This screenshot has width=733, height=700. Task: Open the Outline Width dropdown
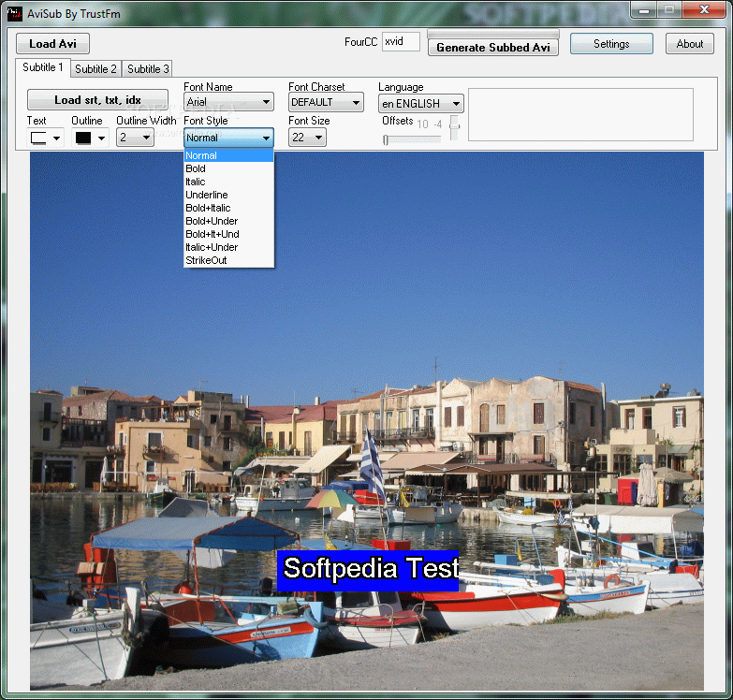tap(135, 138)
